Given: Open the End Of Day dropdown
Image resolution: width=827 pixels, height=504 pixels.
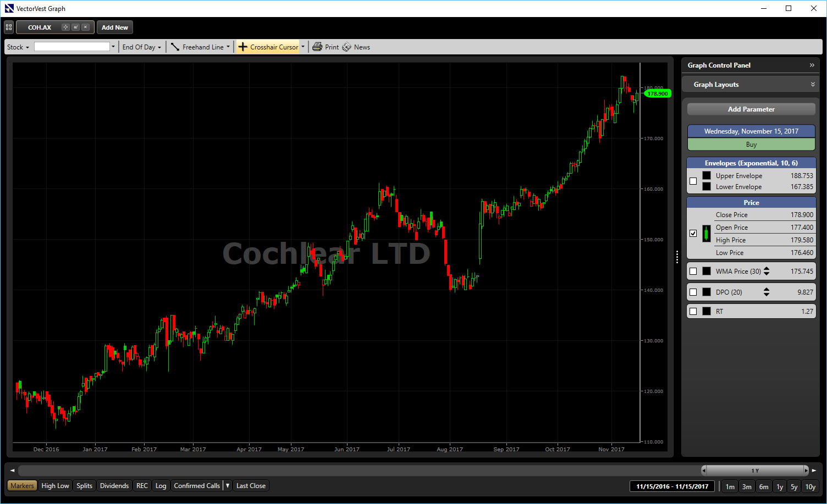Looking at the screenshot, I should [142, 47].
